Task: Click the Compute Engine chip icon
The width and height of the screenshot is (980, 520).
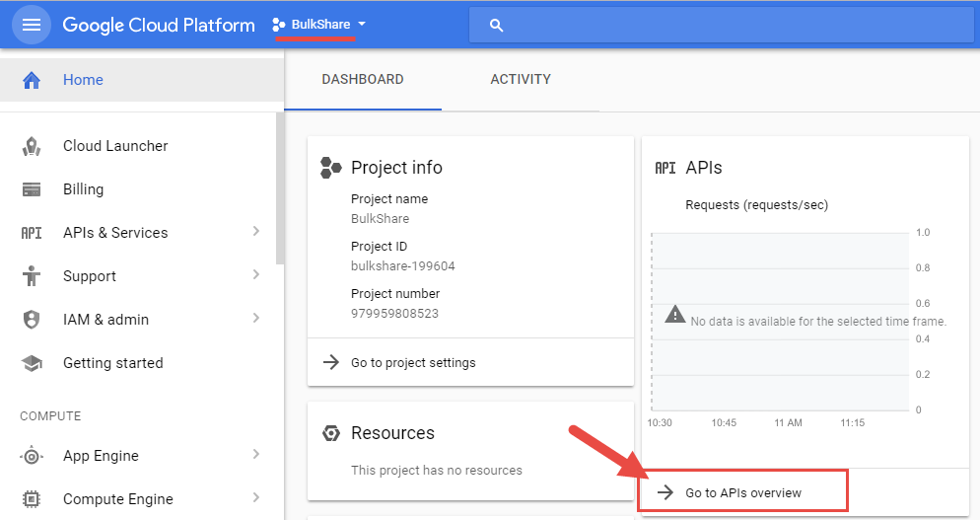Action: click(x=32, y=499)
